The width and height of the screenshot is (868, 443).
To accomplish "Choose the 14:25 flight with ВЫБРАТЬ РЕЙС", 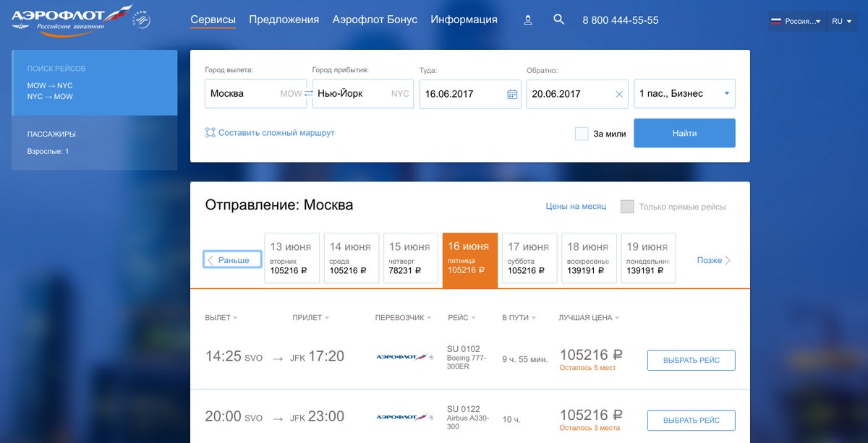I will point(691,360).
